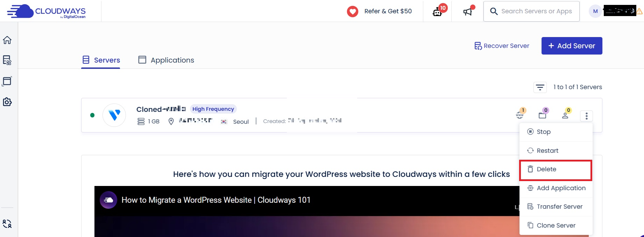Click the Add Server button
This screenshot has width=644, height=237.
point(572,46)
